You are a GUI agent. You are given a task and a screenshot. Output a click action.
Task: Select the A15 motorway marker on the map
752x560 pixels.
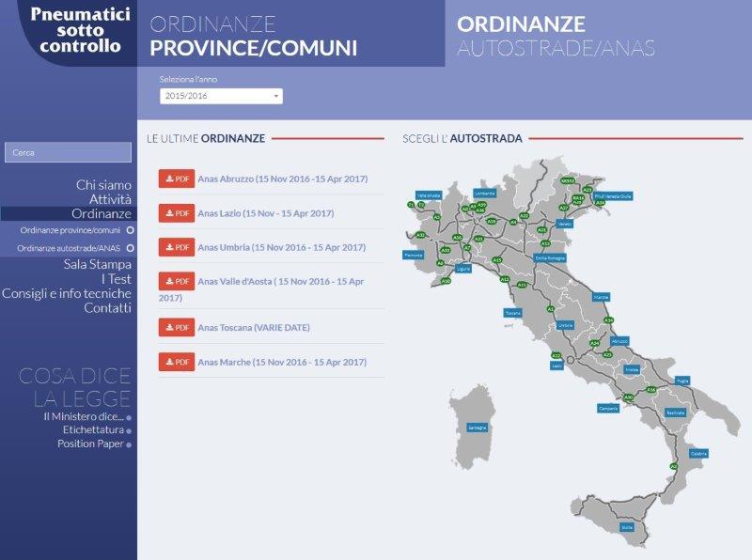pyautogui.click(x=497, y=260)
